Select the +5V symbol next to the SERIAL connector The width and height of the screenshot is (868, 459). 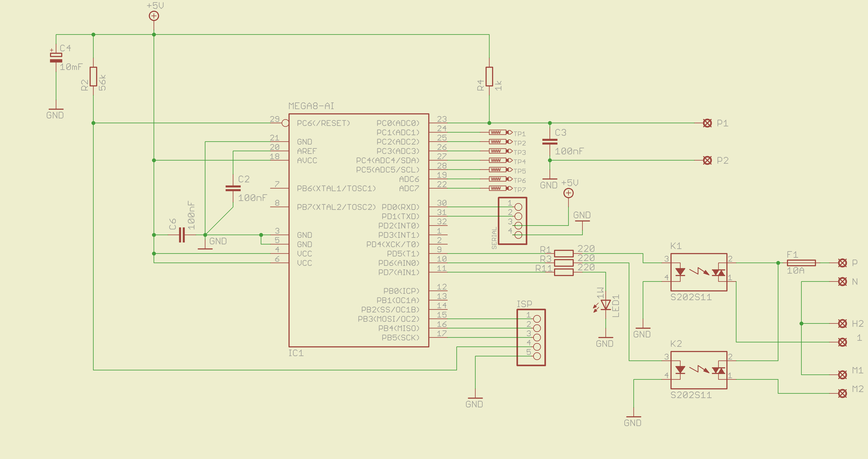tap(568, 193)
